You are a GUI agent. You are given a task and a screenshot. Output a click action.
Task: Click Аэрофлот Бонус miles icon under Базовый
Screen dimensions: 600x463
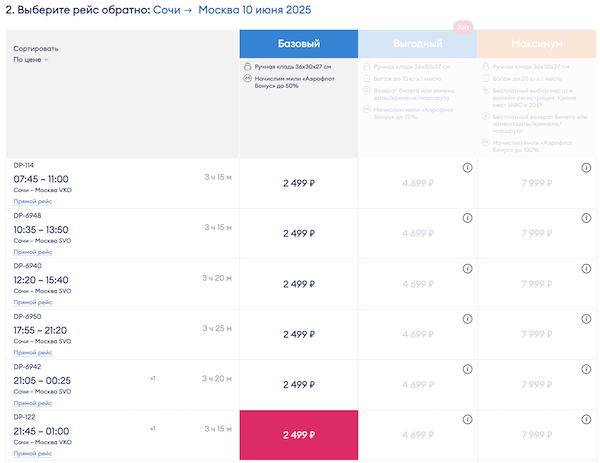click(246, 78)
